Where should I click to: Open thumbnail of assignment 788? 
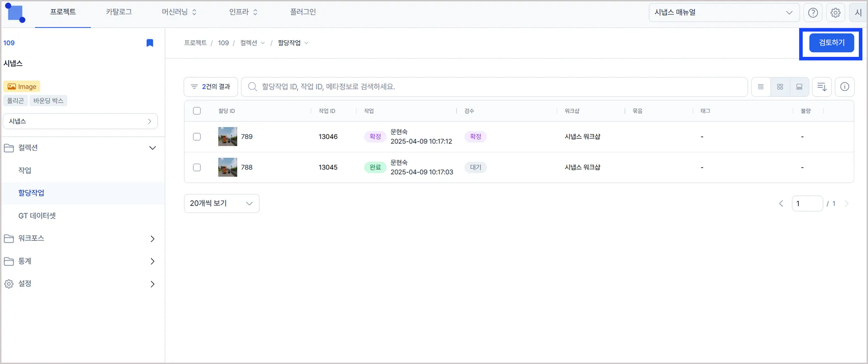click(228, 167)
